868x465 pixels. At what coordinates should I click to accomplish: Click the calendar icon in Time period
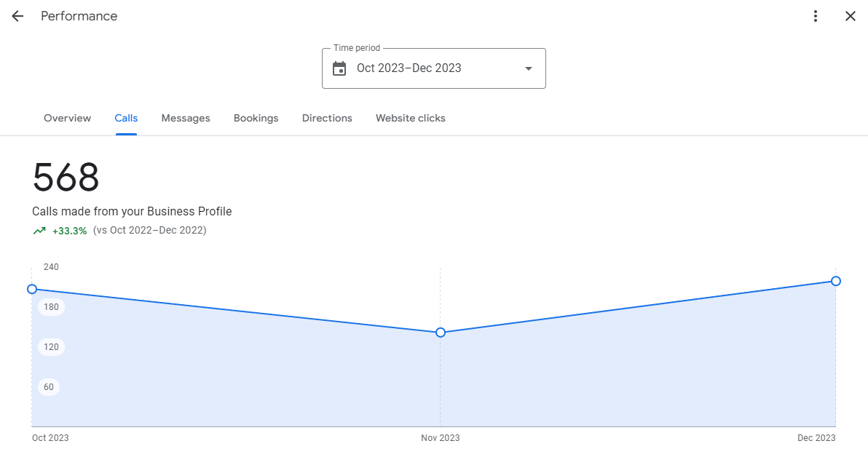point(339,68)
